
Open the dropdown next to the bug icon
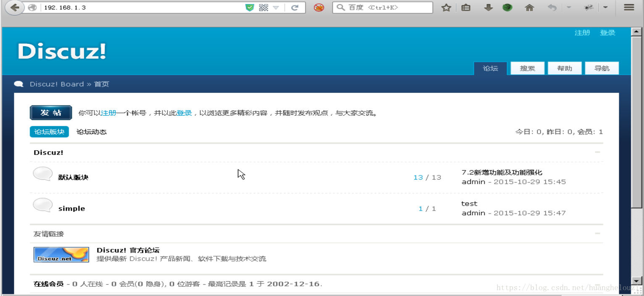pos(605,8)
